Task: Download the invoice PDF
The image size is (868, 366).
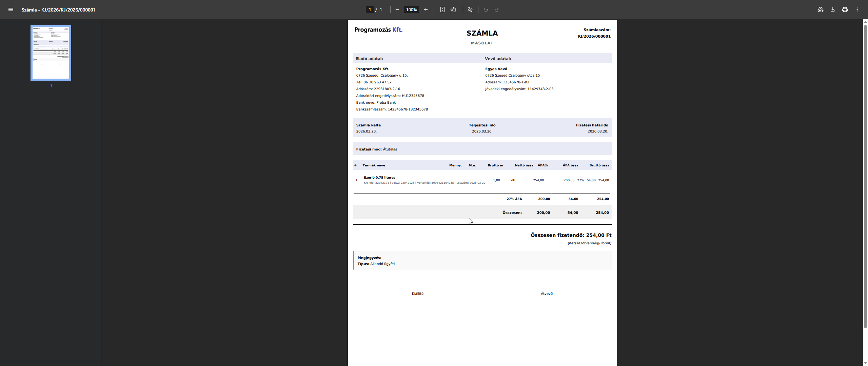Action: 833,9
